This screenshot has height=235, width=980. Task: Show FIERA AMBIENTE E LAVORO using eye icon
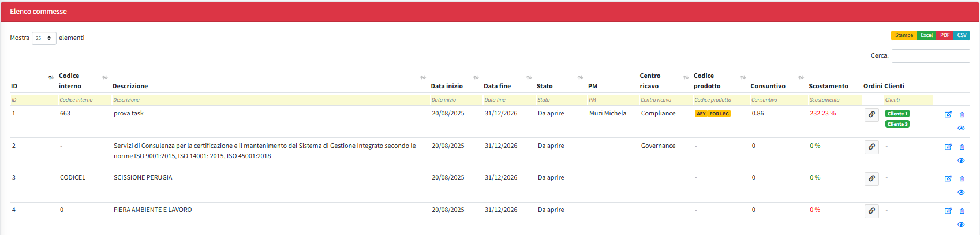pos(961,225)
